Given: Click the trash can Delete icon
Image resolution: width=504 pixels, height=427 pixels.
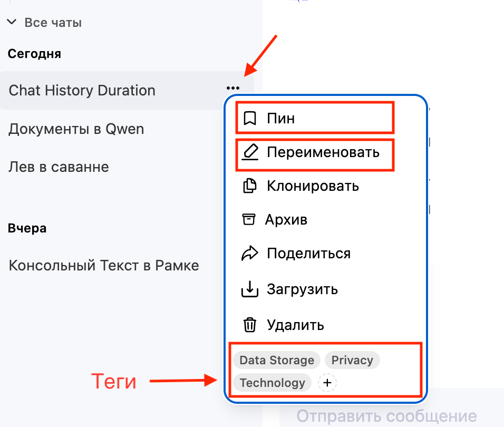Looking at the screenshot, I should click(249, 324).
